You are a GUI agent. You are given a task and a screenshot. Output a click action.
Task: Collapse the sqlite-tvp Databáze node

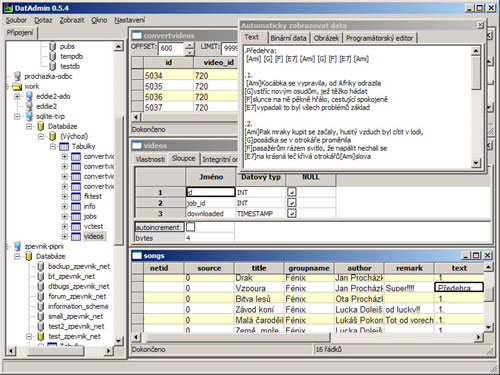(29, 126)
